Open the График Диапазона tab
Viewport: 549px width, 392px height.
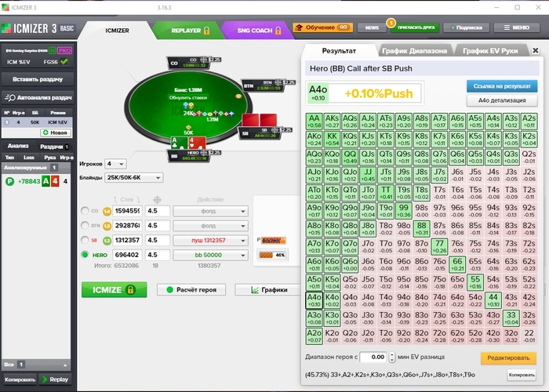[x=414, y=51]
